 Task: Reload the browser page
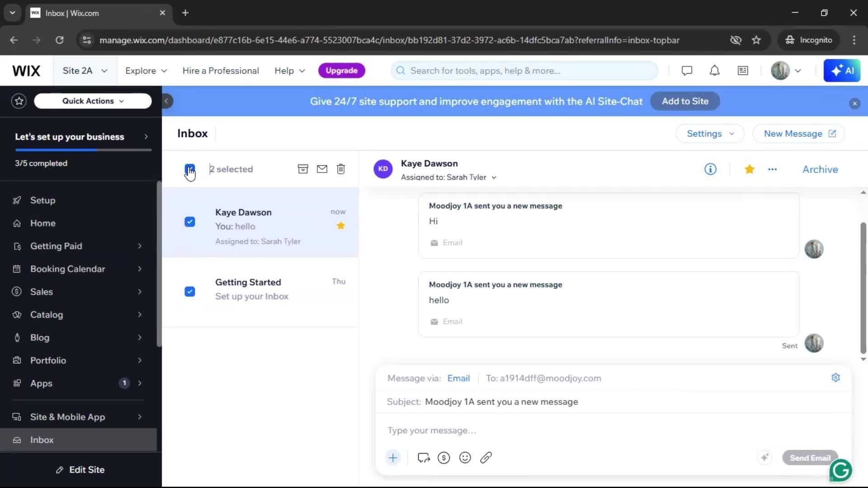59,40
